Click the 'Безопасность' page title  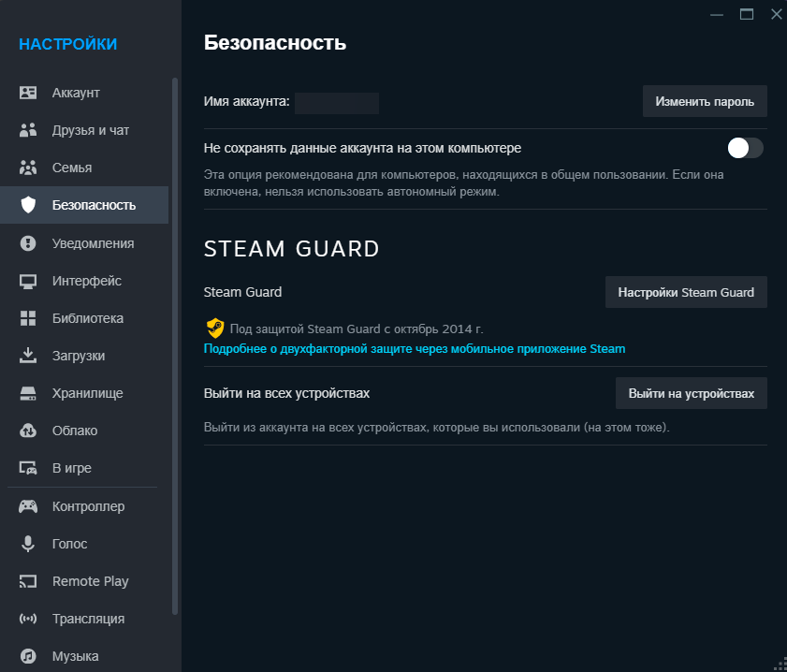click(x=275, y=43)
